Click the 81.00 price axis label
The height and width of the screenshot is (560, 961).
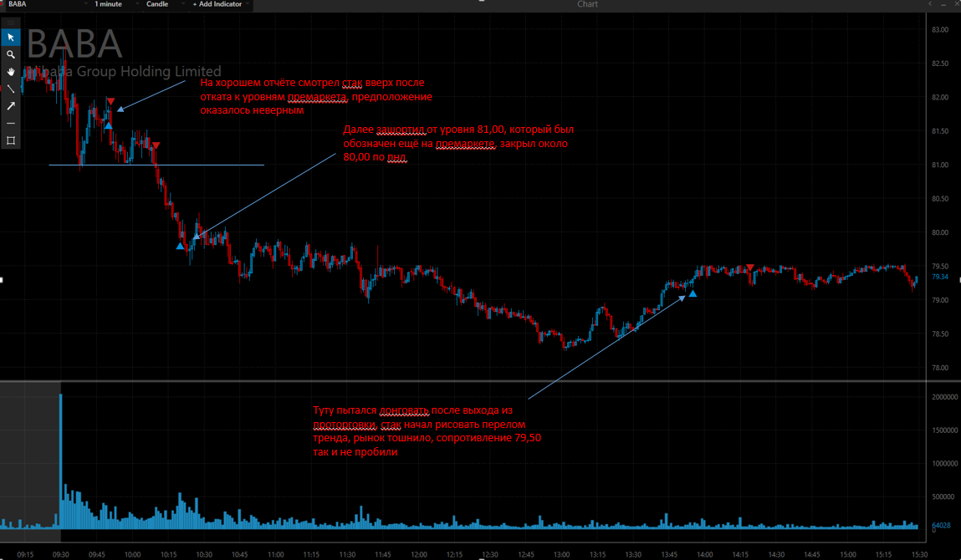[x=940, y=165]
